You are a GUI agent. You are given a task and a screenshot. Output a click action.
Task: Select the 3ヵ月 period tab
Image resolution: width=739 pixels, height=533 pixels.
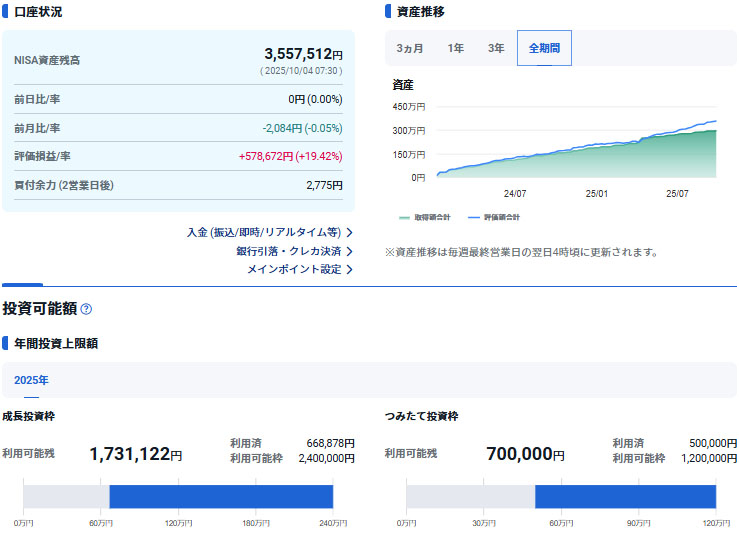tap(410, 48)
